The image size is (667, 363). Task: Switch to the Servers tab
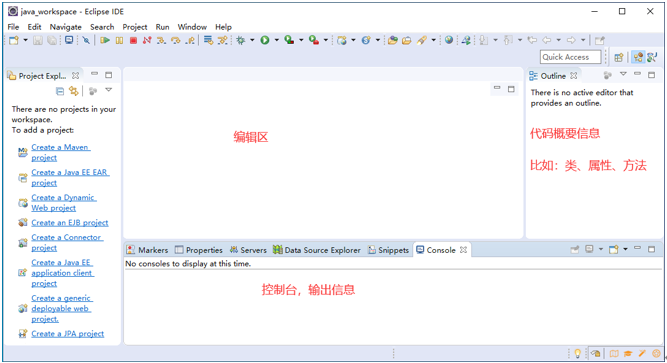click(248, 250)
